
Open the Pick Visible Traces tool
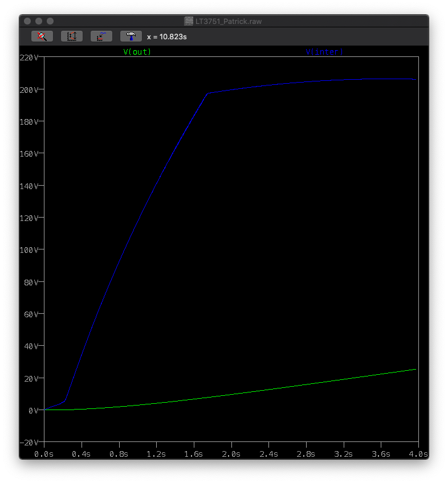click(x=101, y=36)
